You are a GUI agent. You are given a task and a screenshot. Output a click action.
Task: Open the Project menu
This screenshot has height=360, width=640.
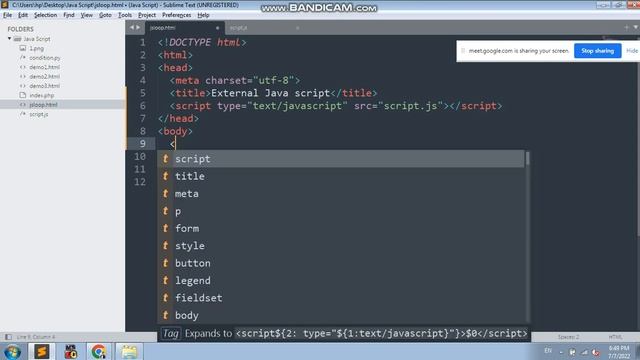pyautogui.click(x=147, y=15)
